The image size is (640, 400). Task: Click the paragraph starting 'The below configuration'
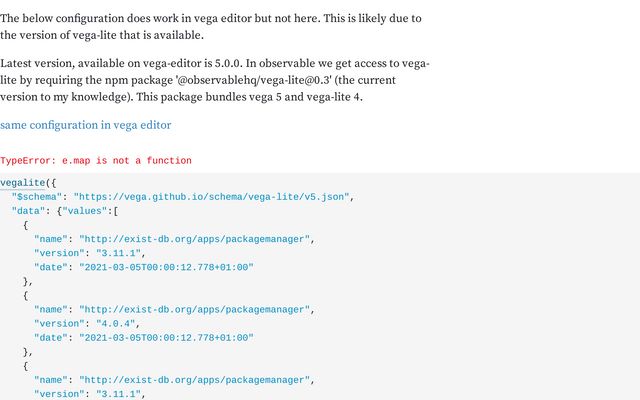(x=210, y=27)
